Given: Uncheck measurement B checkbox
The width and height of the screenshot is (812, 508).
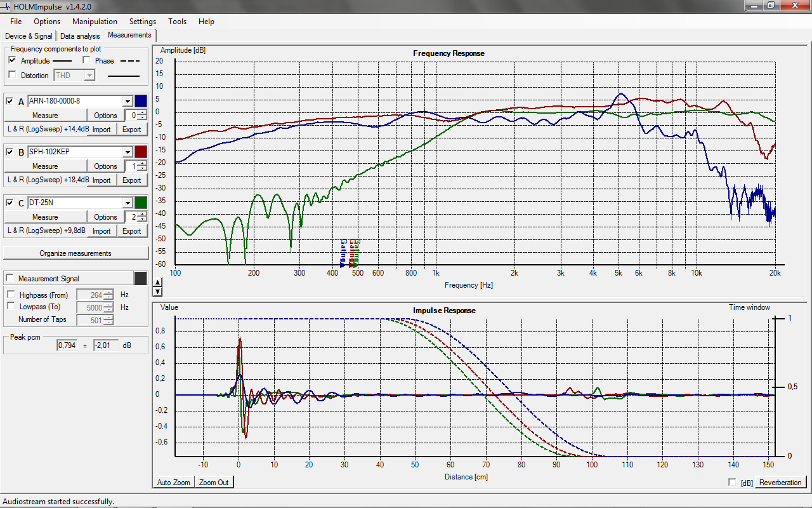Looking at the screenshot, I should tap(10, 152).
